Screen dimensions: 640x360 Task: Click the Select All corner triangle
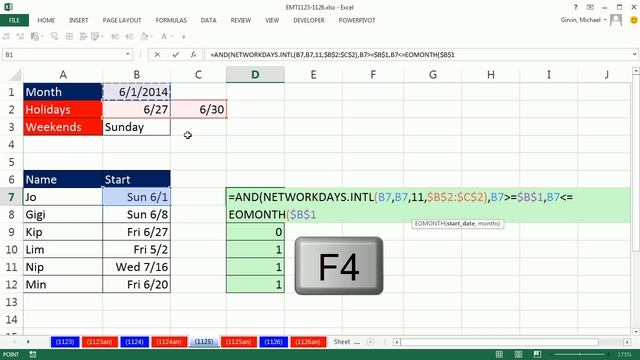tap(16, 75)
